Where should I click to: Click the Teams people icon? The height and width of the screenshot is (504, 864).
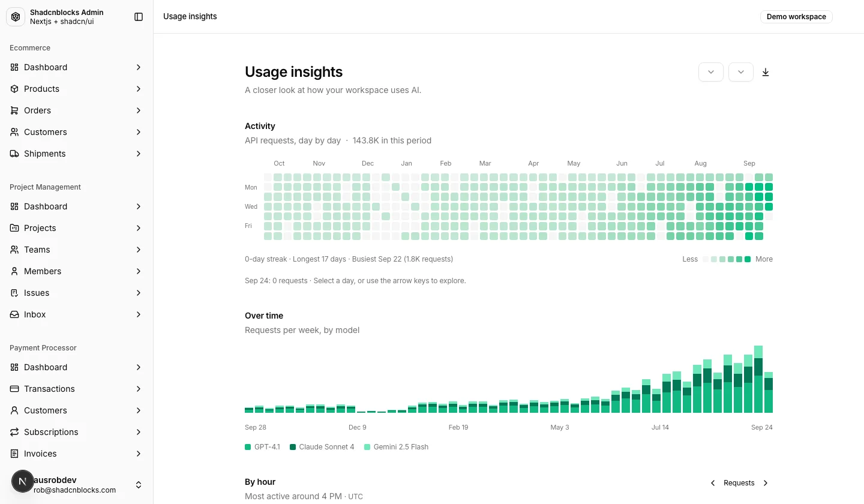(x=14, y=250)
